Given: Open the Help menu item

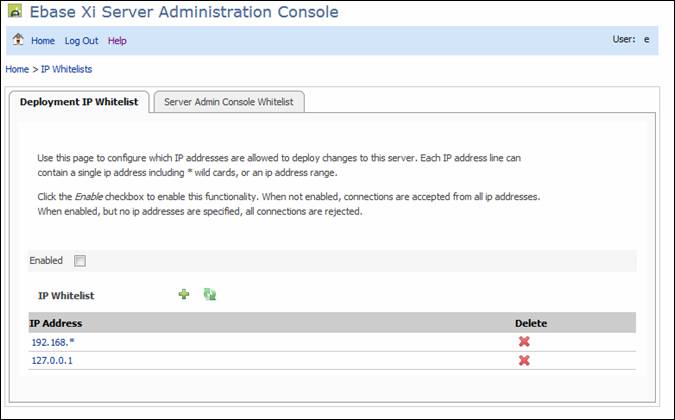Looking at the screenshot, I should pos(117,41).
